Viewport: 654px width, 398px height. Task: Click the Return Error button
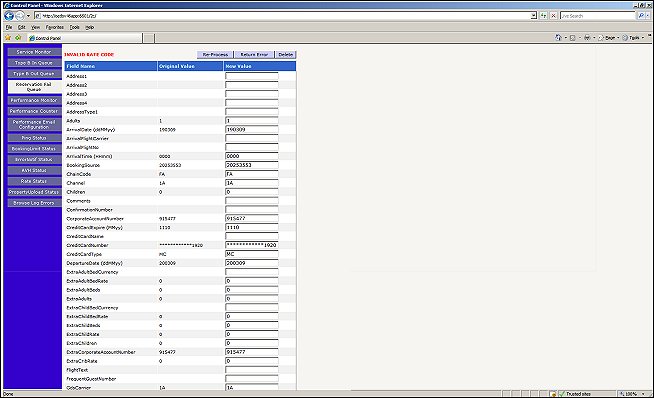[254, 55]
